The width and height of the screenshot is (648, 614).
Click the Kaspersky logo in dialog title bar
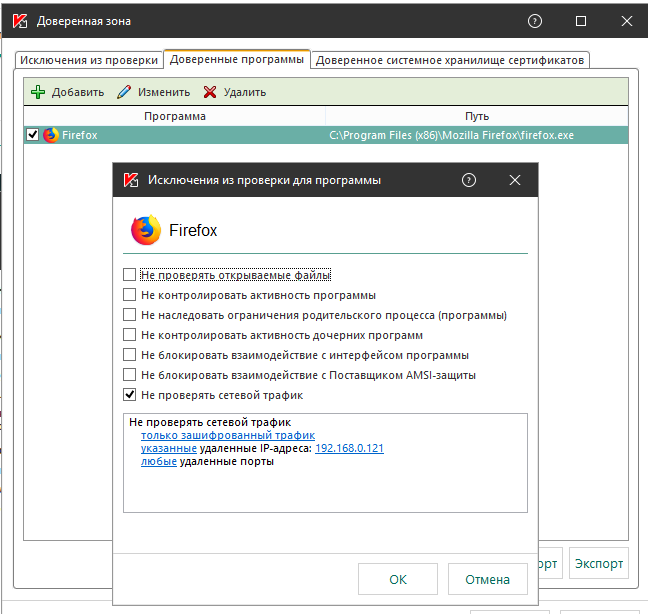[x=130, y=180]
